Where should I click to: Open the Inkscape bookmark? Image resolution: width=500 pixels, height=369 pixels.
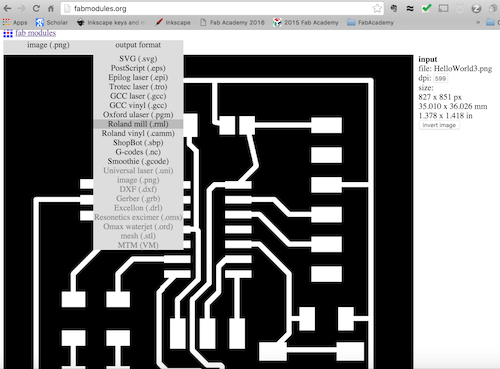[173, 22]
